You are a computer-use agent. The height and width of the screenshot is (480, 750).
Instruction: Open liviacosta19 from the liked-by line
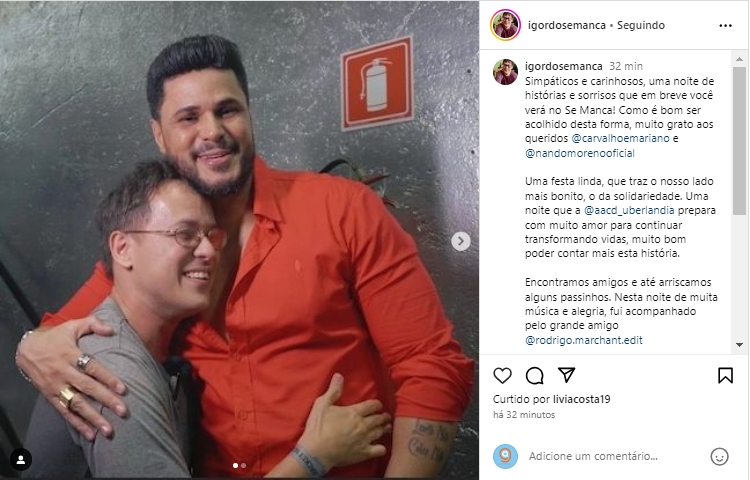pos(581,399)
